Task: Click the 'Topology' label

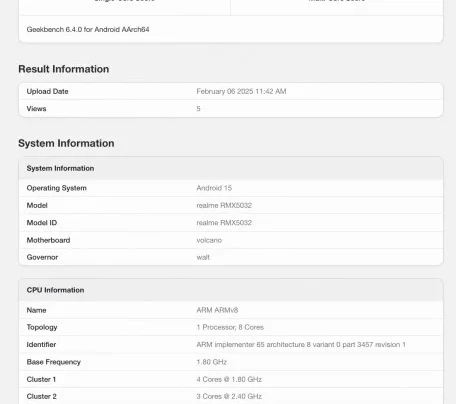Action: coord(42,327)
